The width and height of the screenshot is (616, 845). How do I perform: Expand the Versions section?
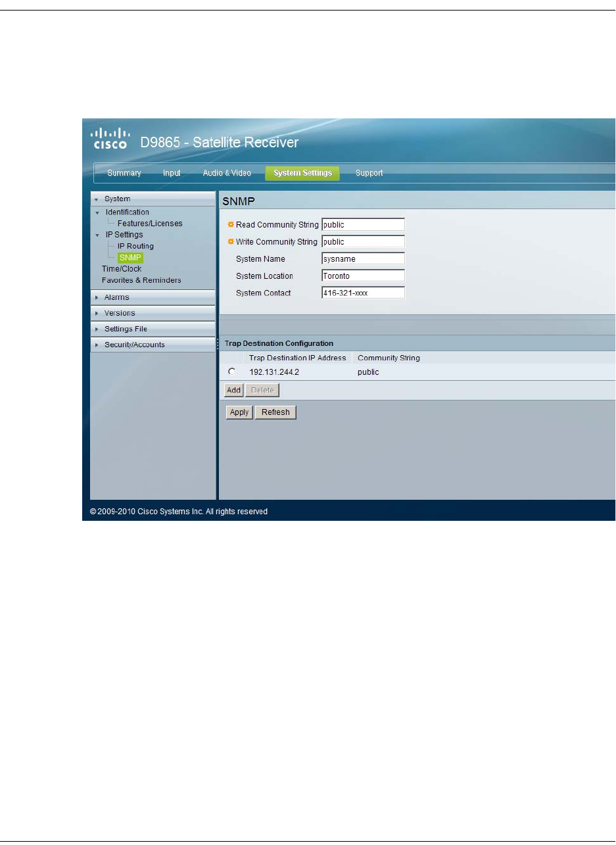point(153,313)
